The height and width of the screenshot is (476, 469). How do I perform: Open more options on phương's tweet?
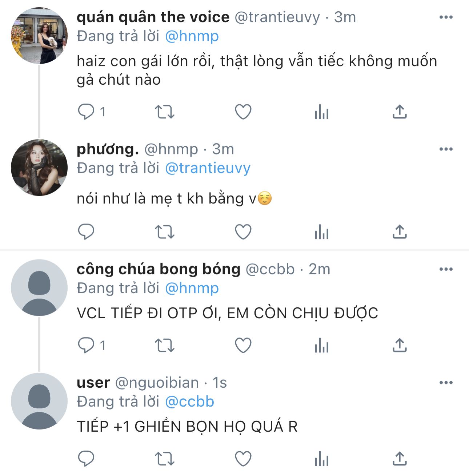point(446,149)
